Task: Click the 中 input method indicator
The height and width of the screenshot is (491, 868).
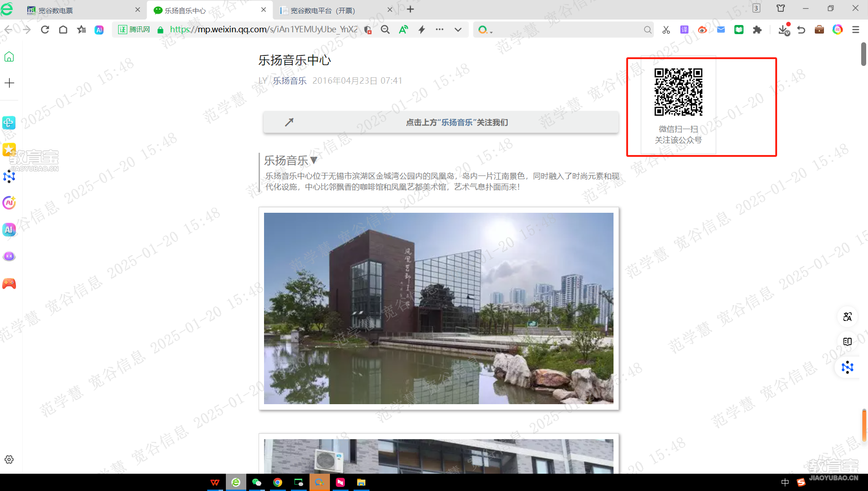Action: [785, 482]
